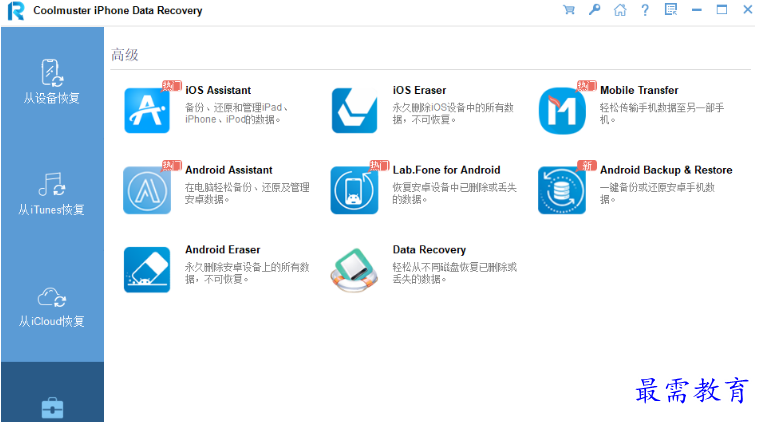
Task: Go to the home icon
Action: pos(620,10)
